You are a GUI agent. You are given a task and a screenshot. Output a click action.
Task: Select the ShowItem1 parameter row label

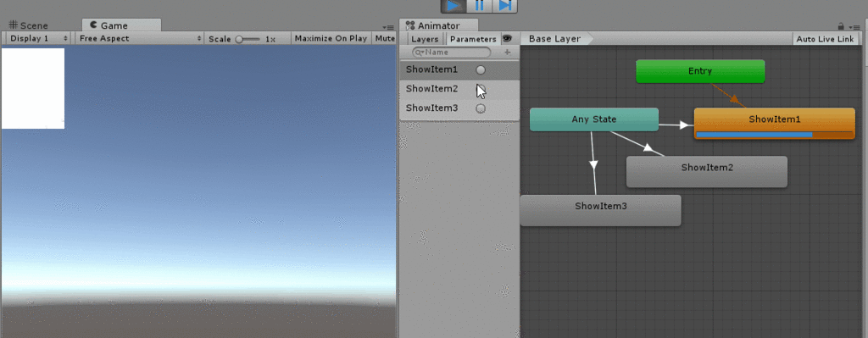[x=431, y=69]
